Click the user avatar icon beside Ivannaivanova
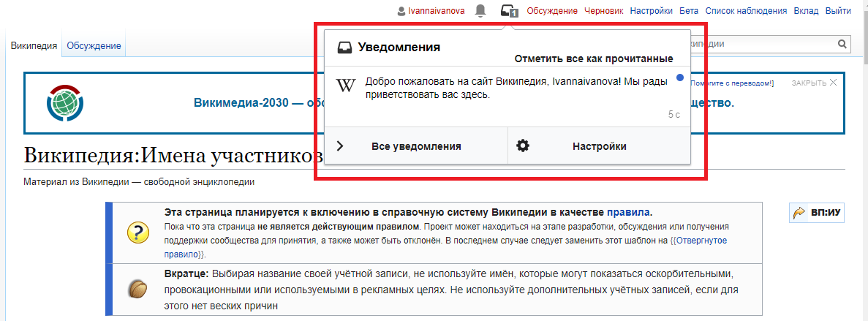 click(x=401, y=11)
